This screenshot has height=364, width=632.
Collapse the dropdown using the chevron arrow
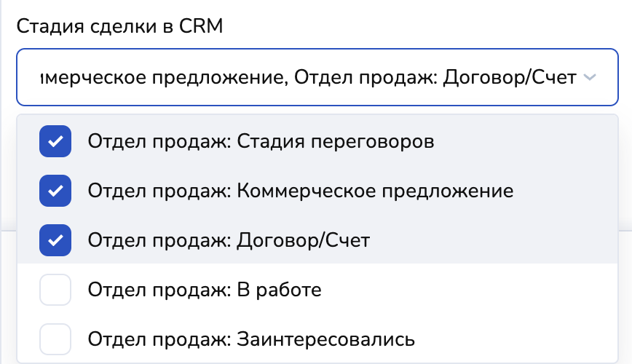pos(590,77)
